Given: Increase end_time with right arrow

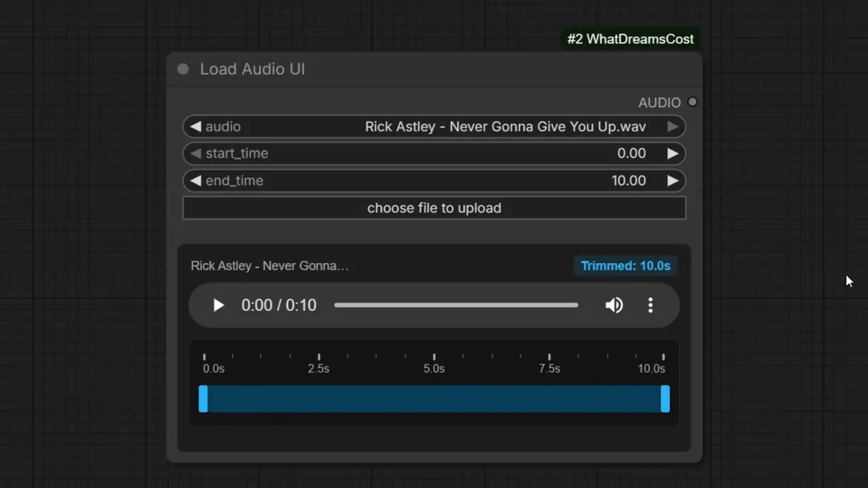Looking at the screenshot, I should (673, 181).
